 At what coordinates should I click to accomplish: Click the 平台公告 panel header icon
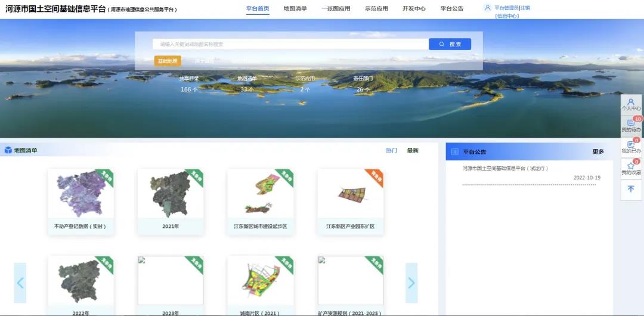[454, 151]
